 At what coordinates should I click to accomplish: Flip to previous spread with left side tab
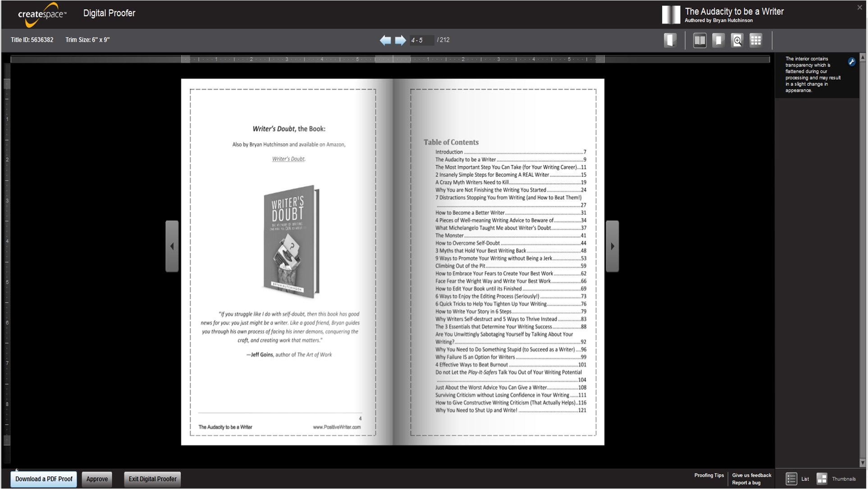[x=172, y=246]
